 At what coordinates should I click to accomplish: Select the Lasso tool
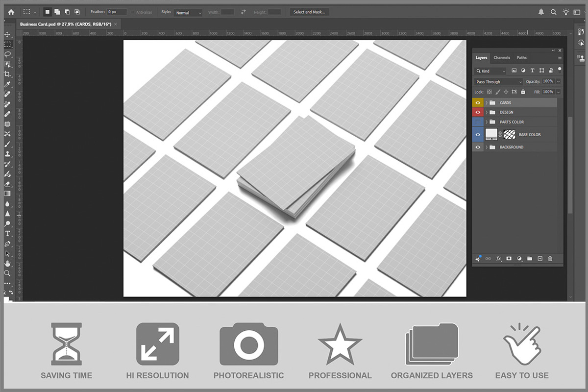point(7,54)
